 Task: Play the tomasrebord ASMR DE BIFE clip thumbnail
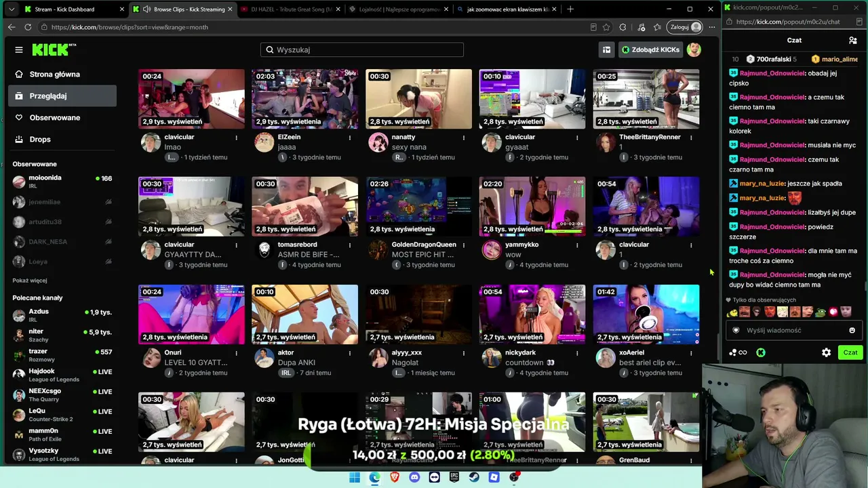305,206
